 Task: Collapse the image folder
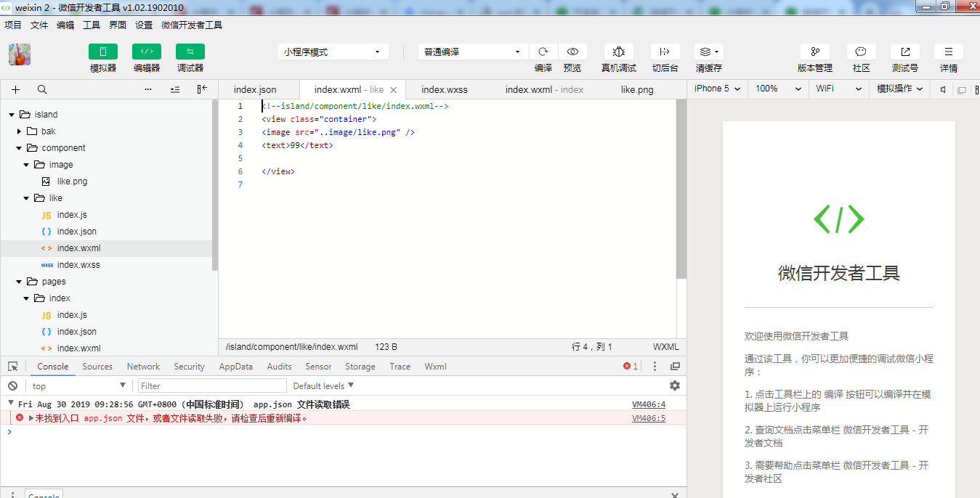click(x=26, y=165)
